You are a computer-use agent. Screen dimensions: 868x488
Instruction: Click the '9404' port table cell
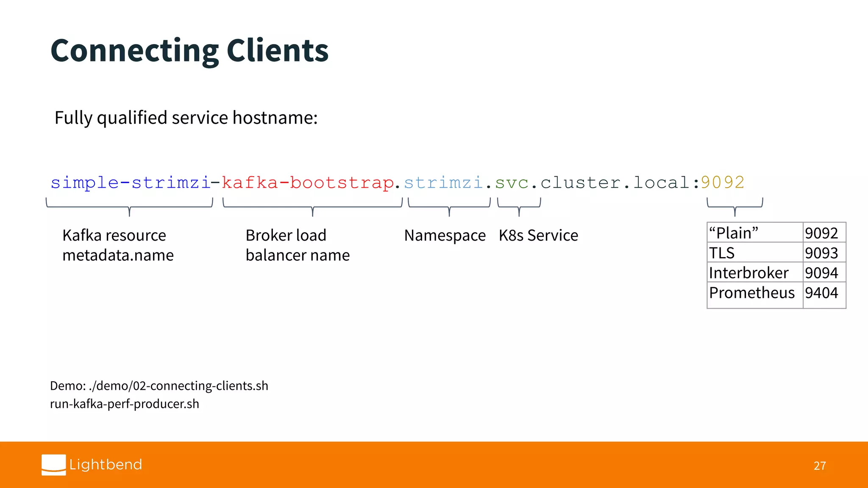click(x=824, y=295)
